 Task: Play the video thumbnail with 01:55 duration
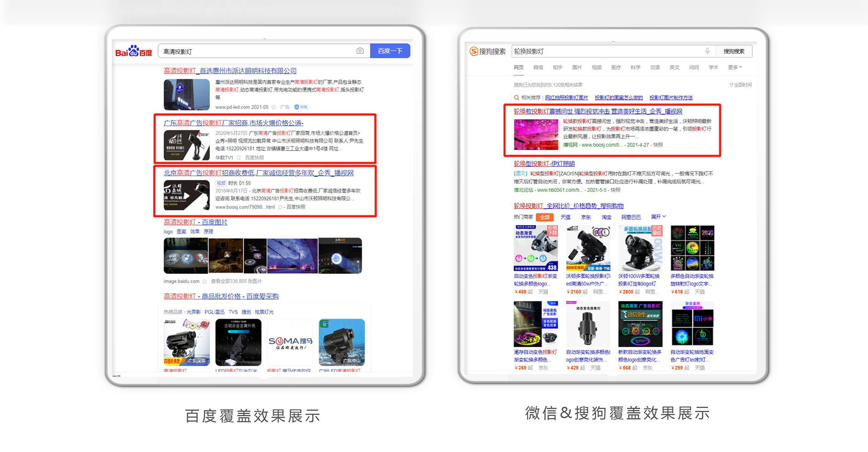186,195
